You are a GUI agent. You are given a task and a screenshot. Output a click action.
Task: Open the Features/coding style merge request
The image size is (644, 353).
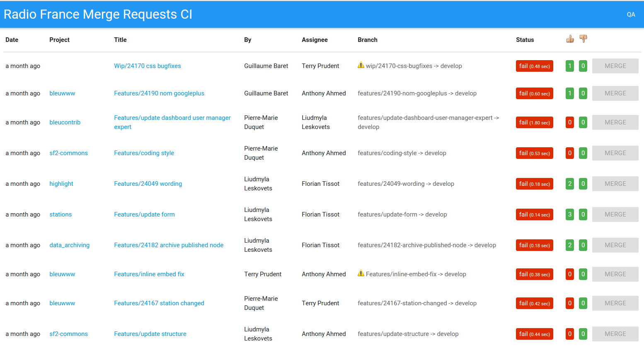[144, 153]
